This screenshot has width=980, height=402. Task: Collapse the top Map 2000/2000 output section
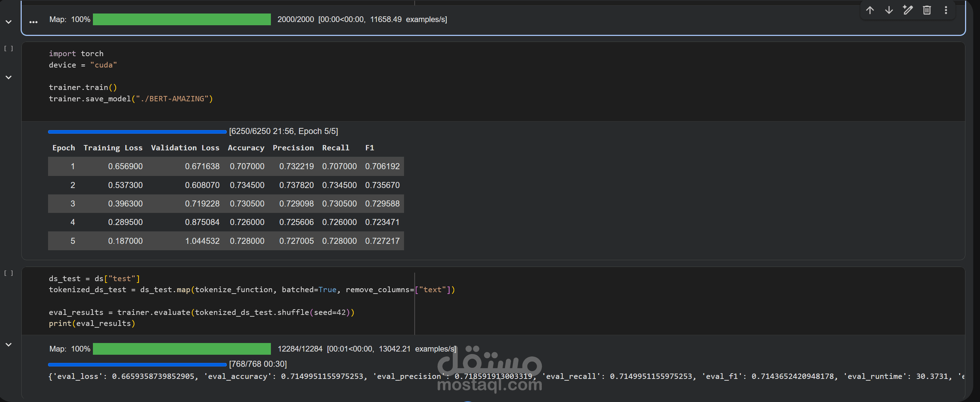tap(9, 22)
